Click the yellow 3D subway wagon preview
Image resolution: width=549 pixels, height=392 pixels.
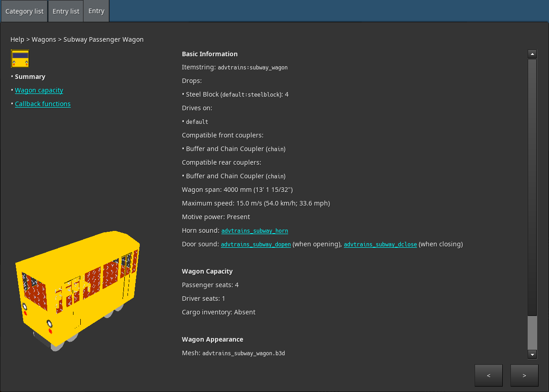(77, 290)
